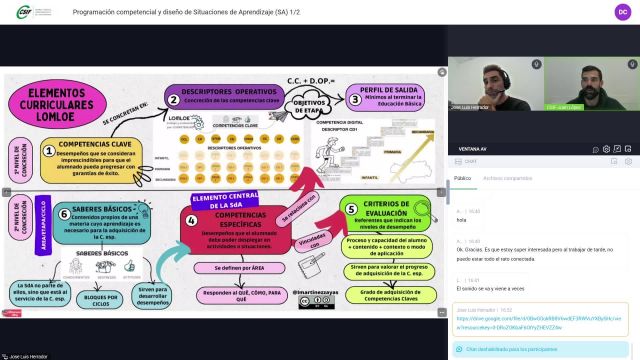Open chat settings gear icon

click(628, 162)
